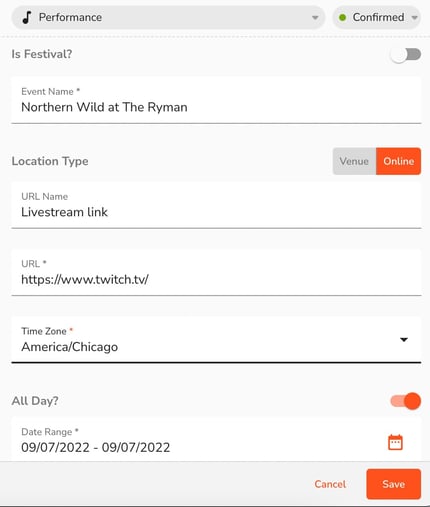
Task: Click the Save button
Action: (x=394, y=484)
